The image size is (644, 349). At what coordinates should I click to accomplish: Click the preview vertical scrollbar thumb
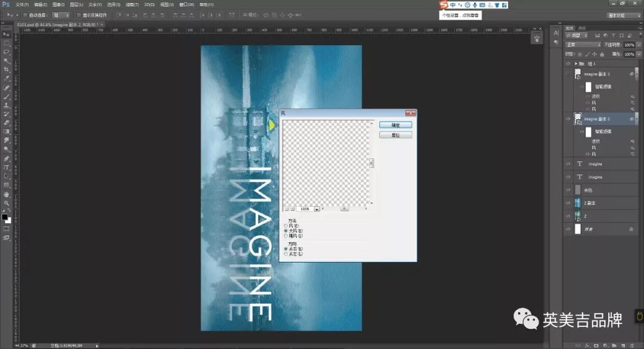coord(371,163)
